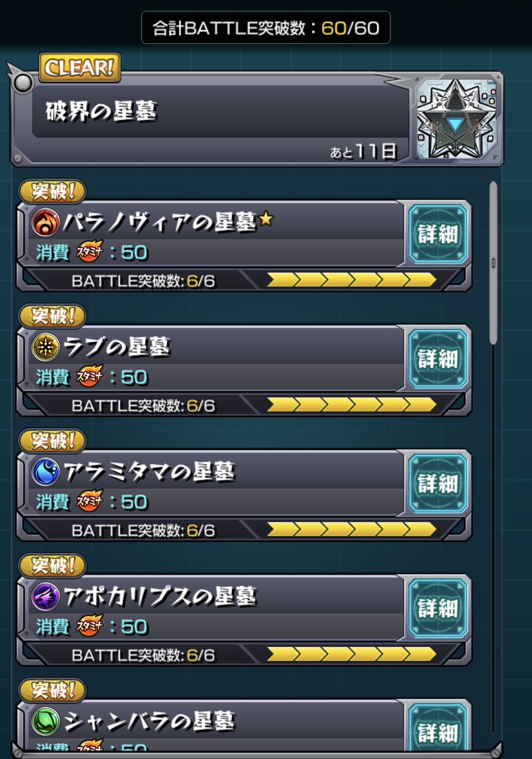Tap the fire element icon for パラノヴィアの星墓
This screenshot has width=532, height=759.
coord(46,222)
